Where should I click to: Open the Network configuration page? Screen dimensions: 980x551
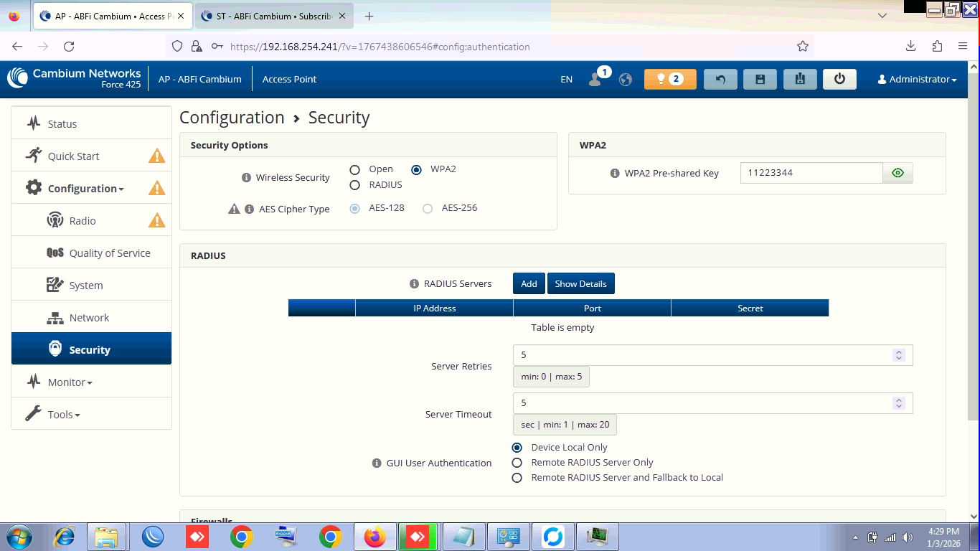click(x=89, y=318)
